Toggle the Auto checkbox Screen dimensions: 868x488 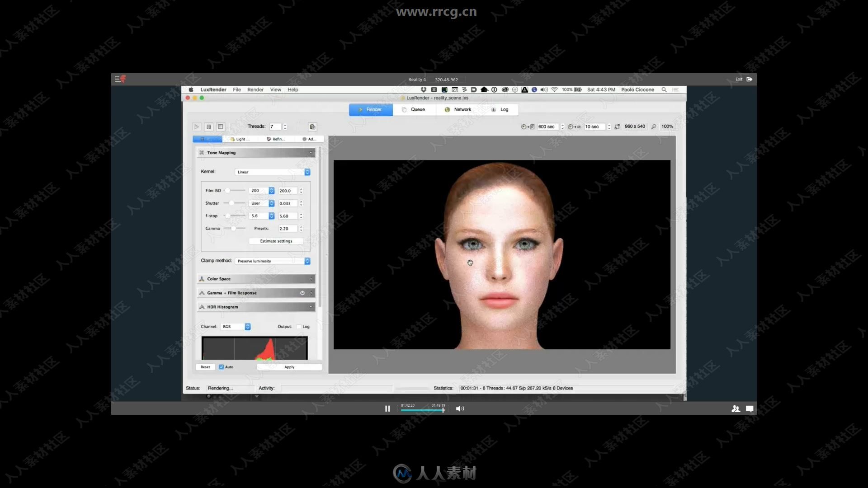pyautogui.click(x=221, y=367)
